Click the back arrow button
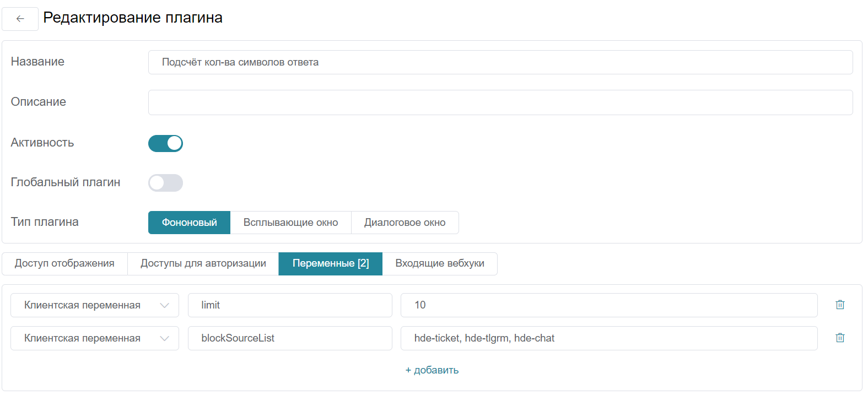The height and width of the screenshot is (395, 868). [x=20, y=19]
